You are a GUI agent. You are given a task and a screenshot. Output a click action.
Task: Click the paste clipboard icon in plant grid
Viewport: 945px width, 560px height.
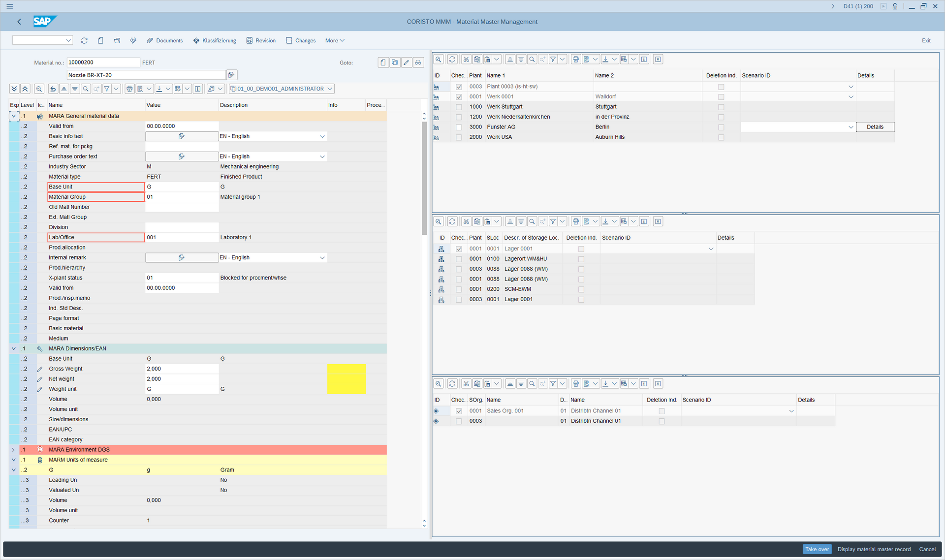pyautogui.click(x=488, y=59)
